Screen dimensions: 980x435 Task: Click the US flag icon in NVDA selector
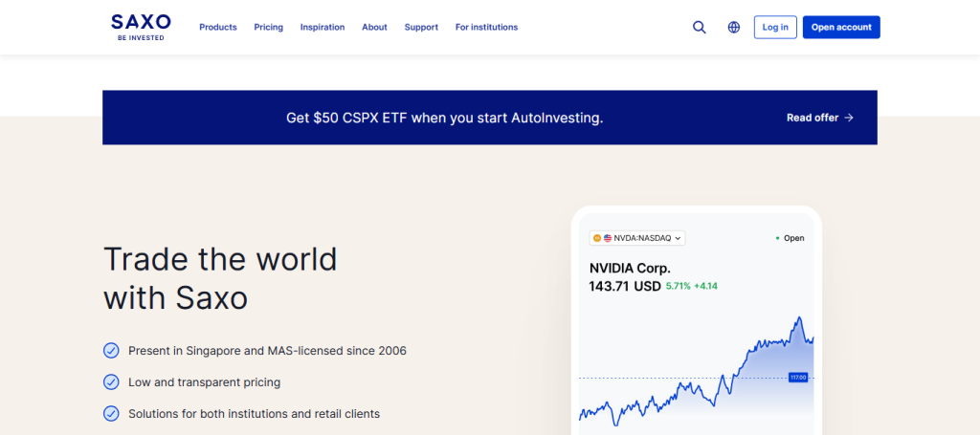point(608,238)
